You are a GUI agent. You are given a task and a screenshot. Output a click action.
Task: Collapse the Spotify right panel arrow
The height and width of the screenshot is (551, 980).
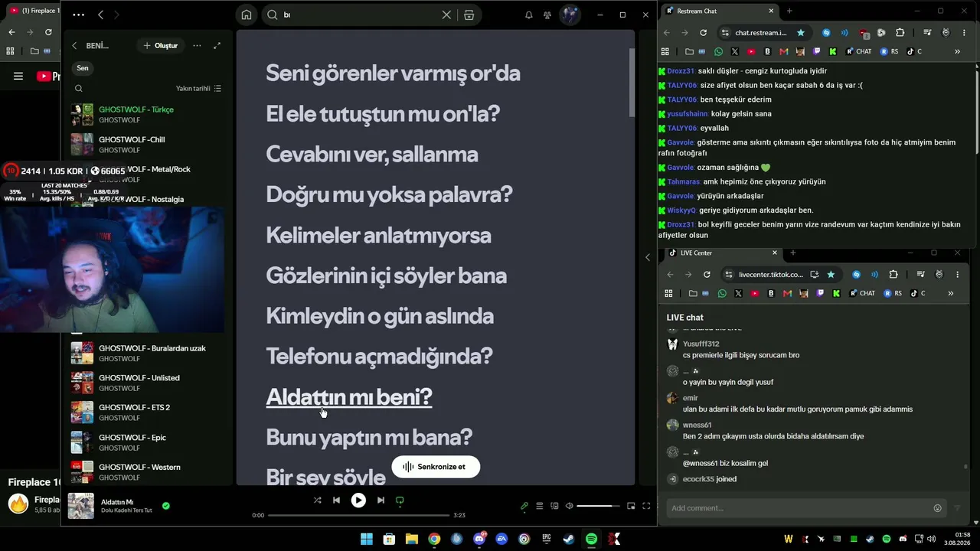648,257
